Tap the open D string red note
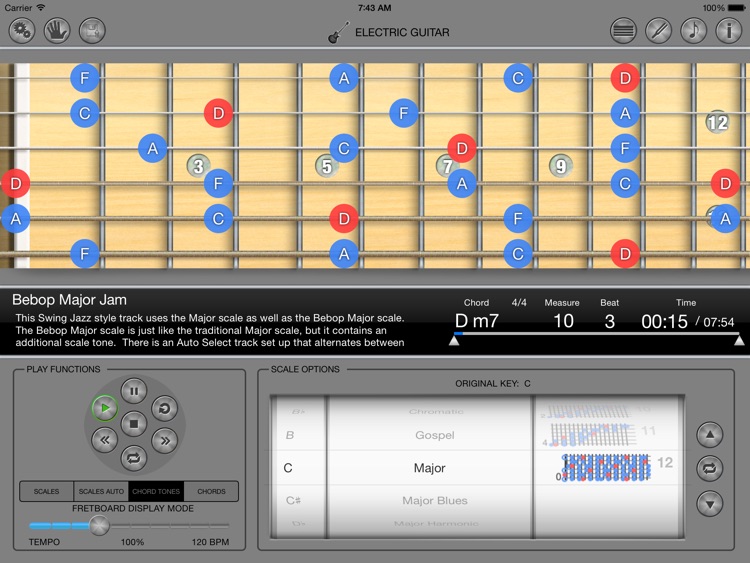The height and width of the screenshot is (563, 750). 15,183
